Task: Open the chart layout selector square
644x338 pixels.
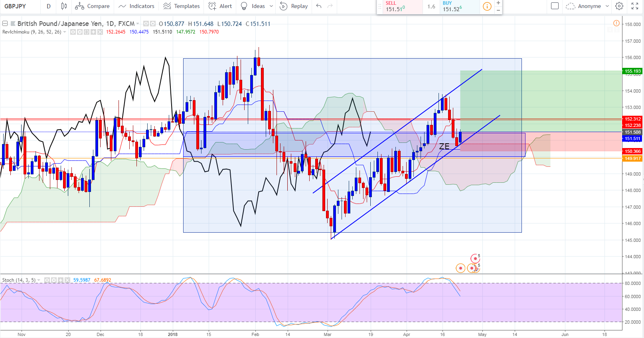Action: coord(555,6)
